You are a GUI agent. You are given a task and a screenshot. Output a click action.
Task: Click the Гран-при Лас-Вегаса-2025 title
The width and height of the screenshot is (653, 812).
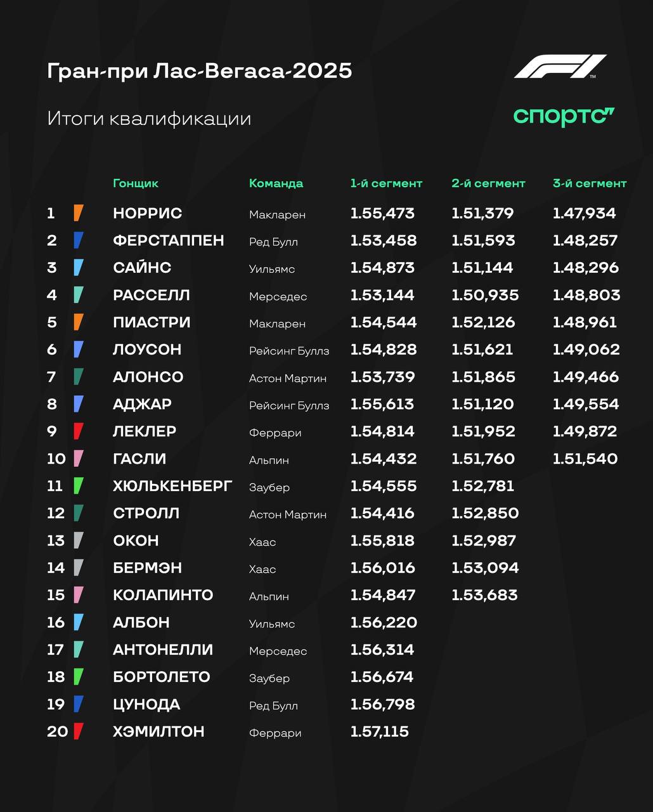tap(200, 70)
